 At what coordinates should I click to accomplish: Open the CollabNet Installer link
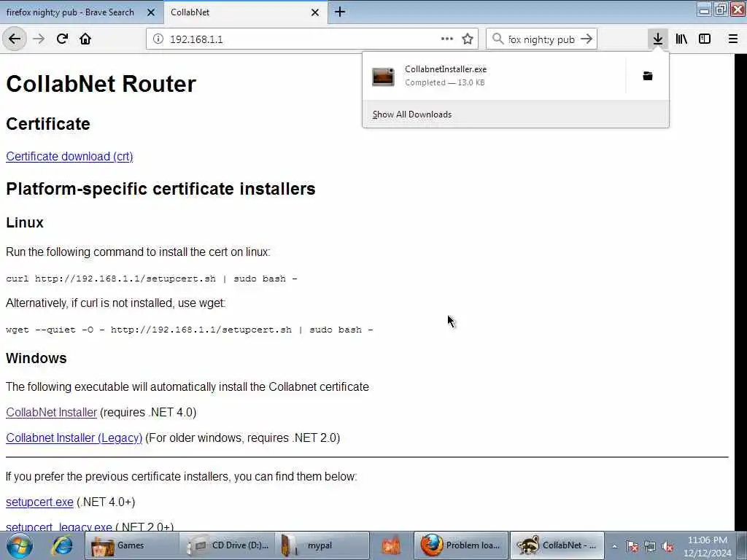[52, 413]
